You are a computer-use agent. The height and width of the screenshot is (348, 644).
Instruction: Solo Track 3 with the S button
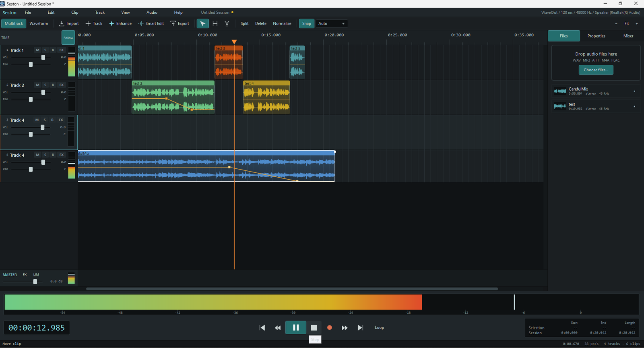[45, 120]
